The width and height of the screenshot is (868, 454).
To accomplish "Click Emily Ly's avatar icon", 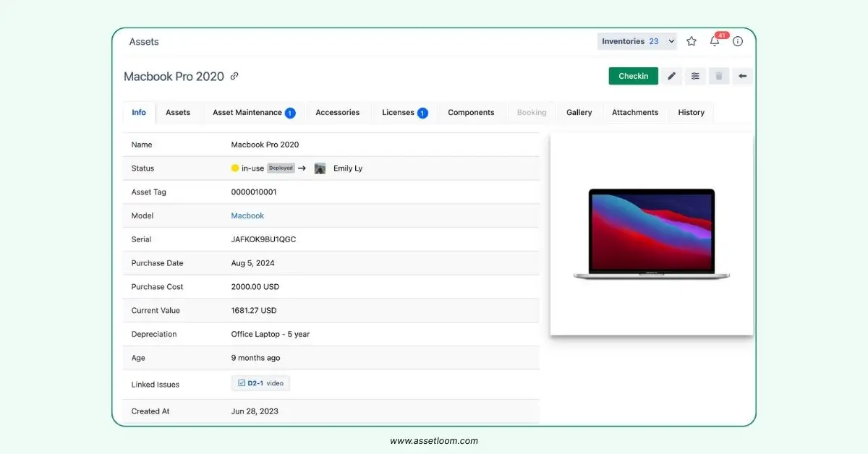I will click(x=320, y=168).
